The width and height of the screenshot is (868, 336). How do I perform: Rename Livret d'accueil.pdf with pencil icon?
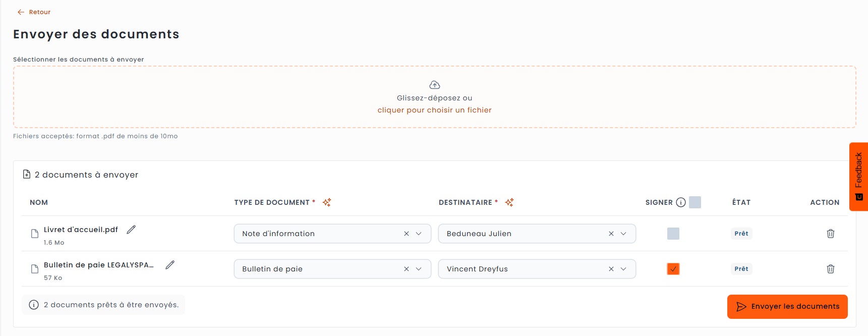pyautogui.click(x=131, y=230)
